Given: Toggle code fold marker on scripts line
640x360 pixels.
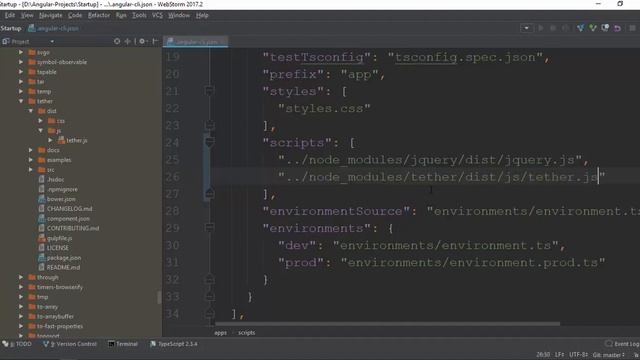Looking at the screenshot, I should (x=209, y=142).
